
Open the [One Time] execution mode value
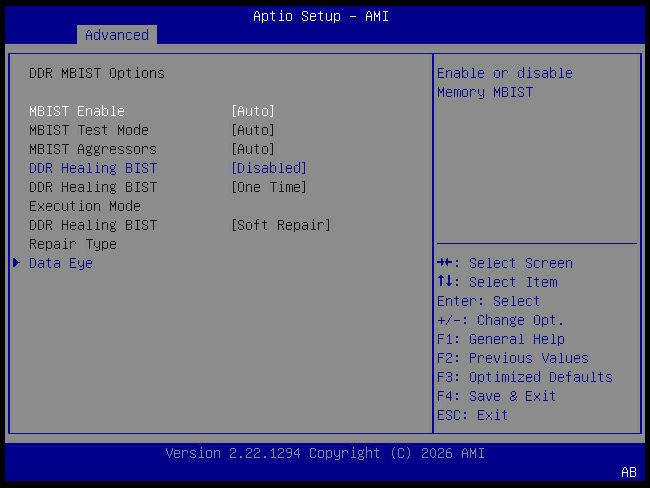click(x=269, y=187)
